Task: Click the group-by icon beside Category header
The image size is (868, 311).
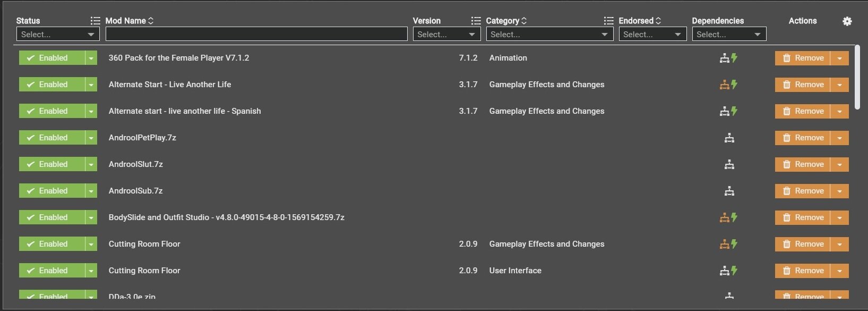Action: pos(608,21)
